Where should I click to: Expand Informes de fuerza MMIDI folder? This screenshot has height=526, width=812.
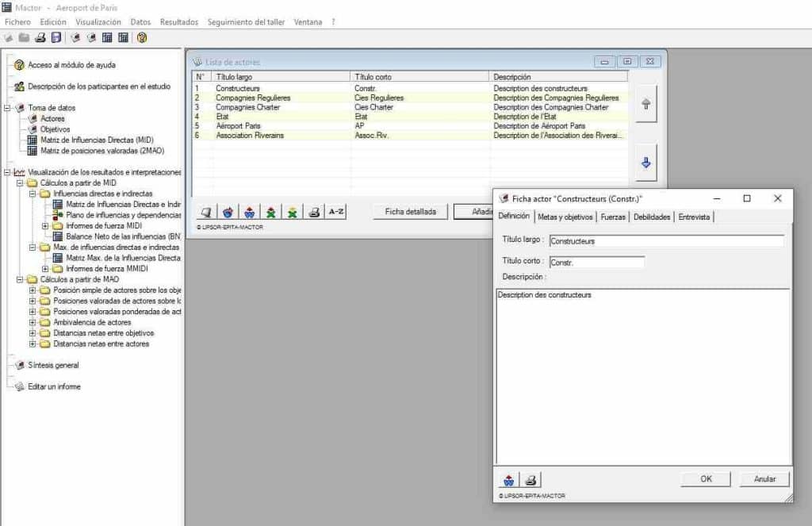[45, 269]
